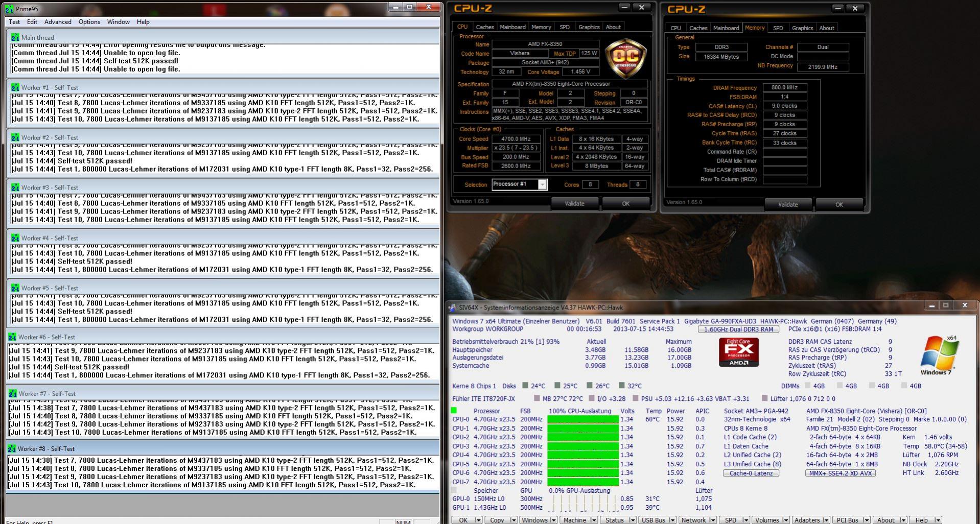
Task: Click the DRAM Frequency 800.0 MHz field
Action: (x=785, y=87)
